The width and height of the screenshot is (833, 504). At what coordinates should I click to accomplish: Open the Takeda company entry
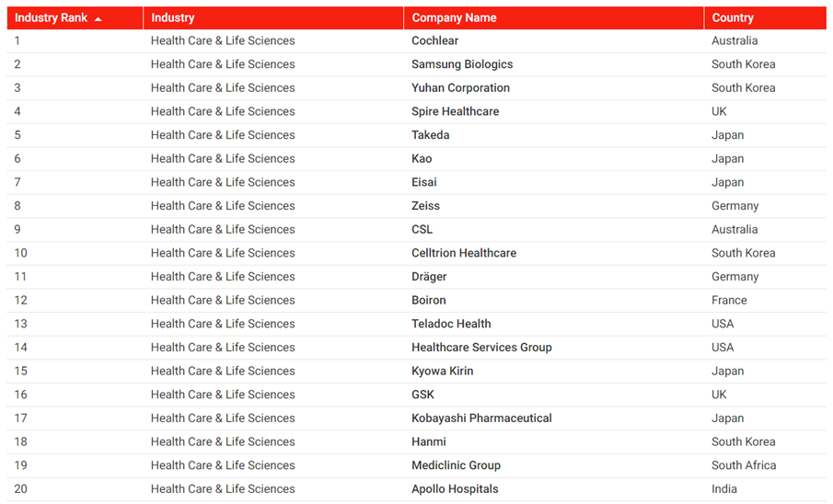click(431, 135)
